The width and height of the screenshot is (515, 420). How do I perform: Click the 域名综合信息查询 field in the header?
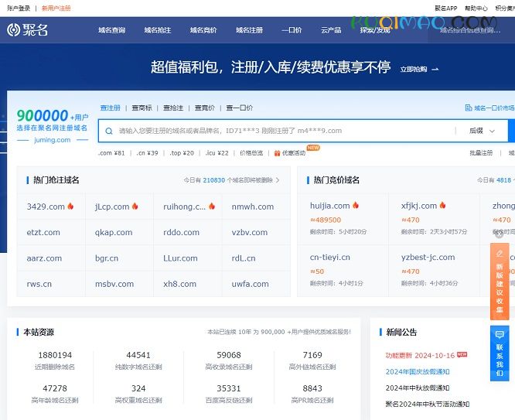[x=470, y=31]
